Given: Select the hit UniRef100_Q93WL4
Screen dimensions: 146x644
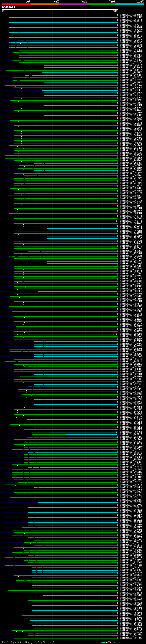Looking at the screenshot, I should point(131,15).
